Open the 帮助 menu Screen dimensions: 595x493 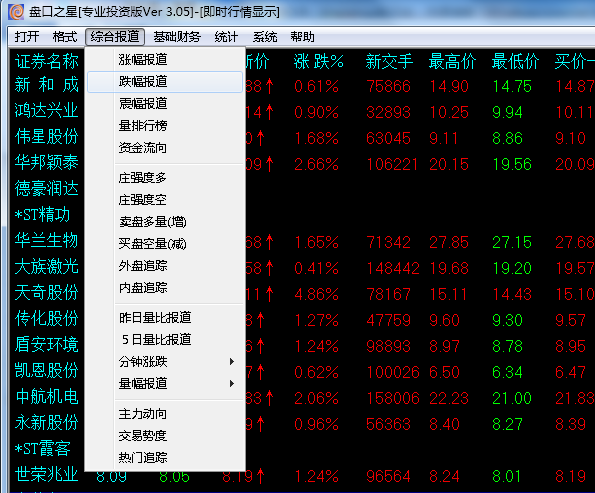click(302, 37)
